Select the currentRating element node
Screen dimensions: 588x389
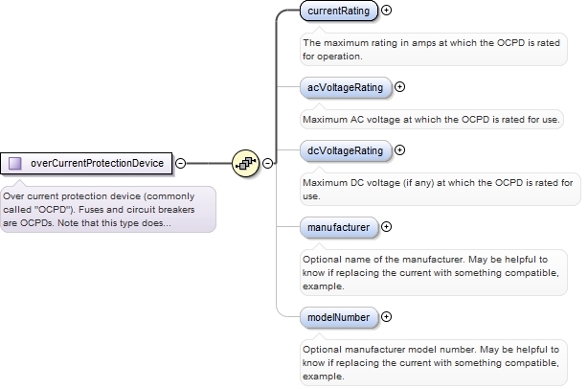[x=339, y=11]
